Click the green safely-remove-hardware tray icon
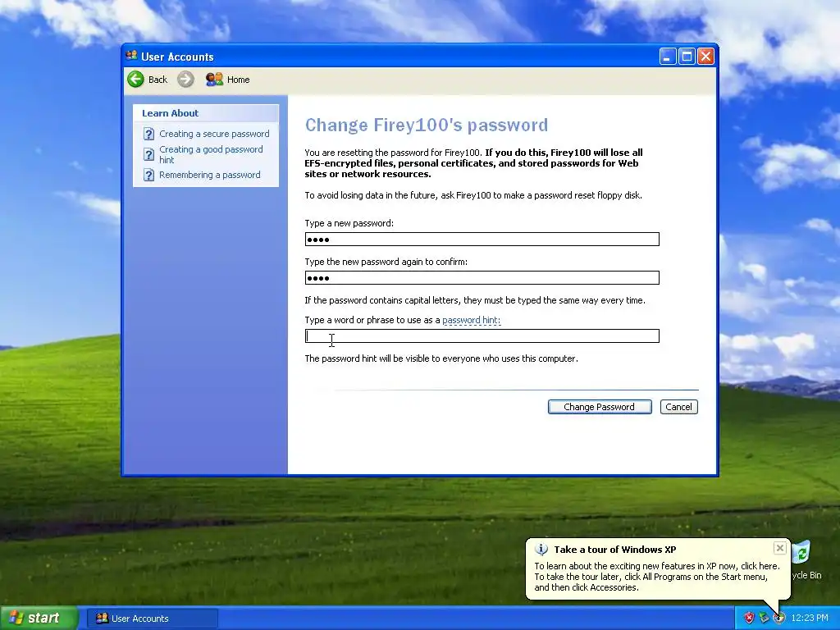Image resolution: width=840 pixels, height=630 pixels. pyautogui.click(x=764, y=619)
